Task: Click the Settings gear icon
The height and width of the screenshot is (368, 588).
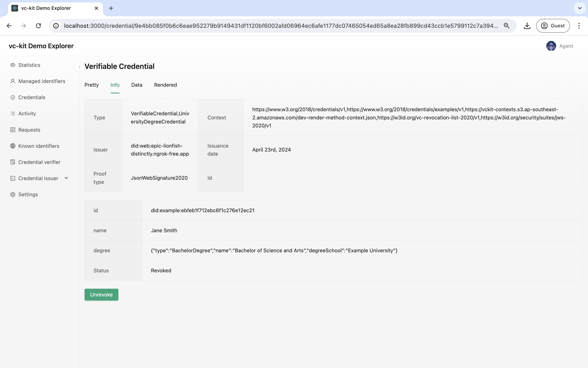Action: pyautogui.click(x=13, y=194)
